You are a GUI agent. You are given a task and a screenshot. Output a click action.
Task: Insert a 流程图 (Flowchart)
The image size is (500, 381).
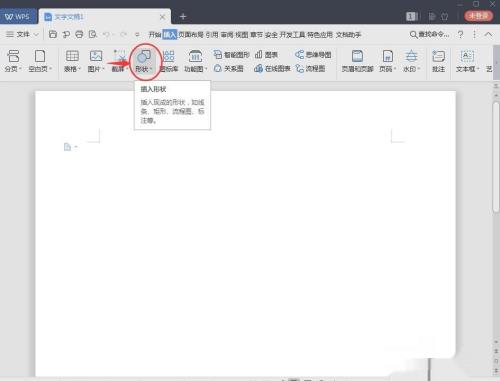pos(310,69)
